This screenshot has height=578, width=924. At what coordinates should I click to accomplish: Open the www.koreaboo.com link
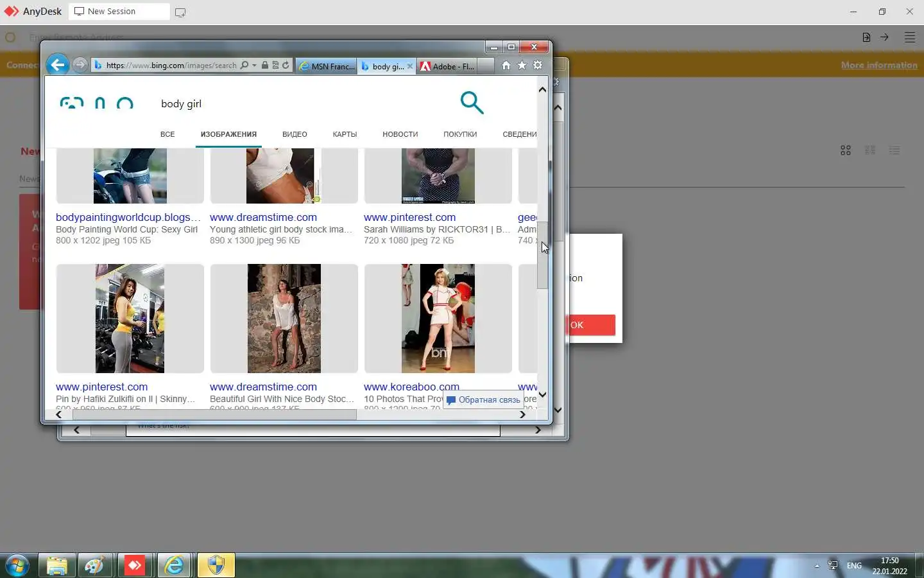[411, 387]
